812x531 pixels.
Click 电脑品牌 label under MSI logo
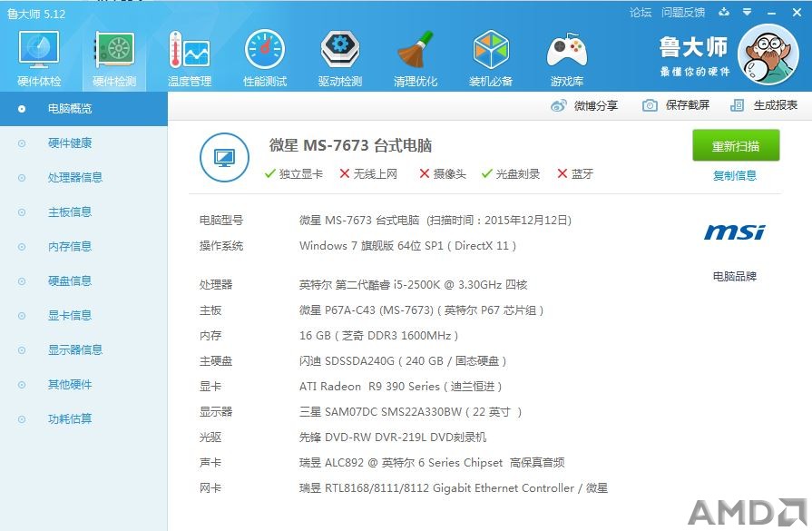tap(735, 276)
